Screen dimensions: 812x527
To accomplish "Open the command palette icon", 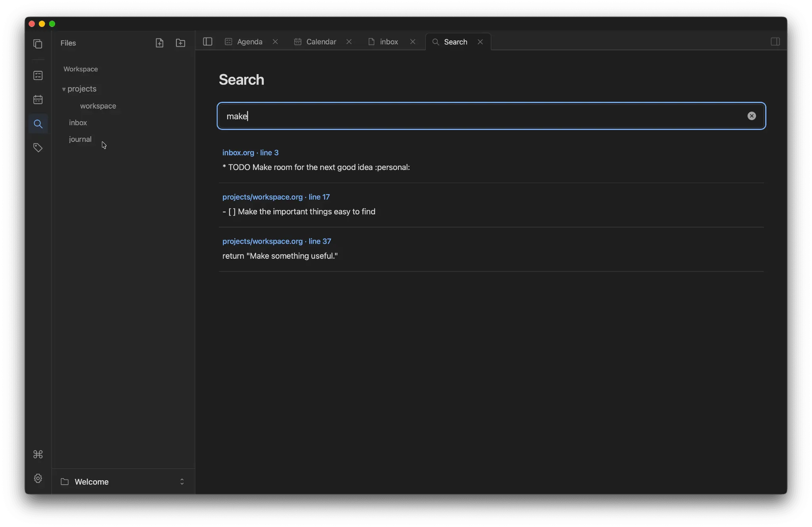I will point(38,454).
